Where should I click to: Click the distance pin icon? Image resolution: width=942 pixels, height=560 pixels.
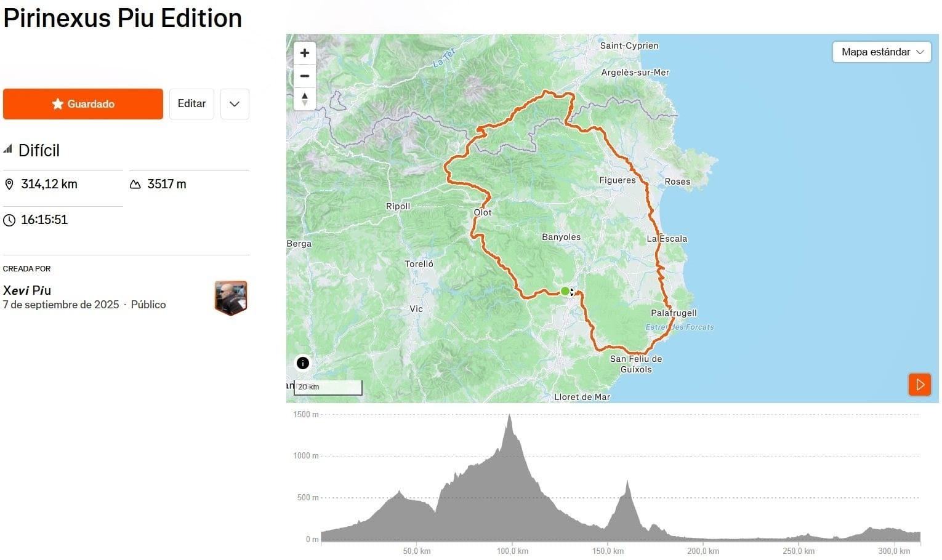(x=9, y=184)
